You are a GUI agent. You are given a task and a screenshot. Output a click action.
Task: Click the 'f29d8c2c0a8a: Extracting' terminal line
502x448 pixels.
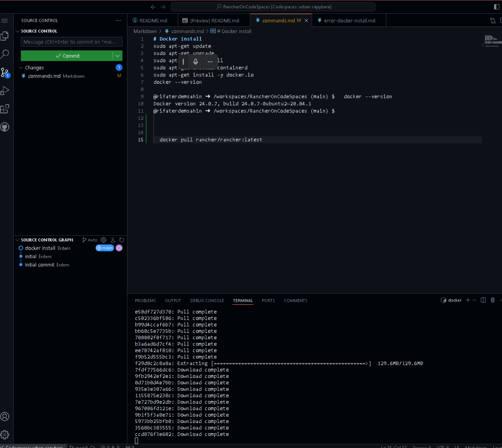coord(278,363)
